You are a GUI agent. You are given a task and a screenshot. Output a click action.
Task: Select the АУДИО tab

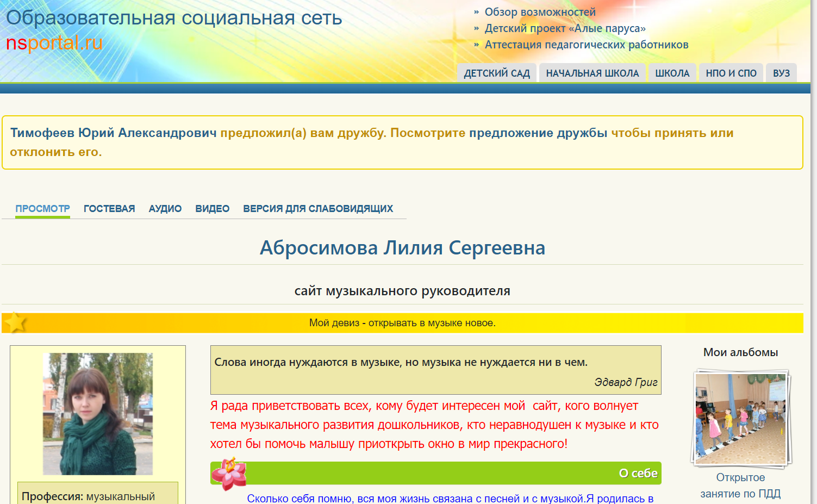[165, 209]
